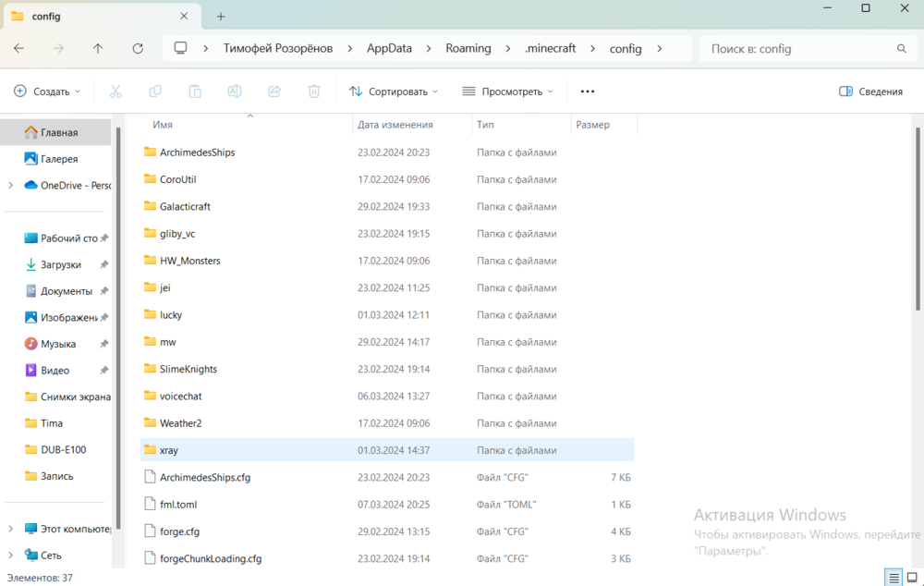Click the computer icon in address bar
The height and width of the screenshot is (586, 924).
tap(181, 48)
